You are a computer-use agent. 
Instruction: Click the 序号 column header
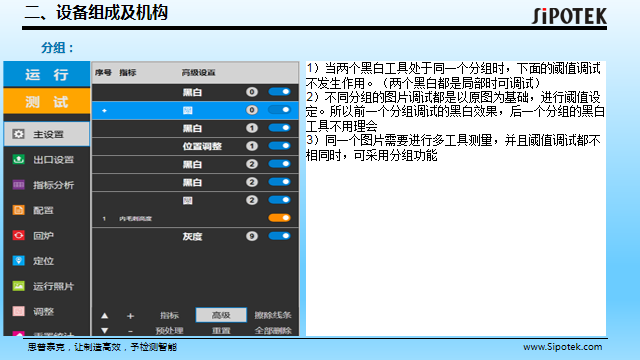coord(103,73)
